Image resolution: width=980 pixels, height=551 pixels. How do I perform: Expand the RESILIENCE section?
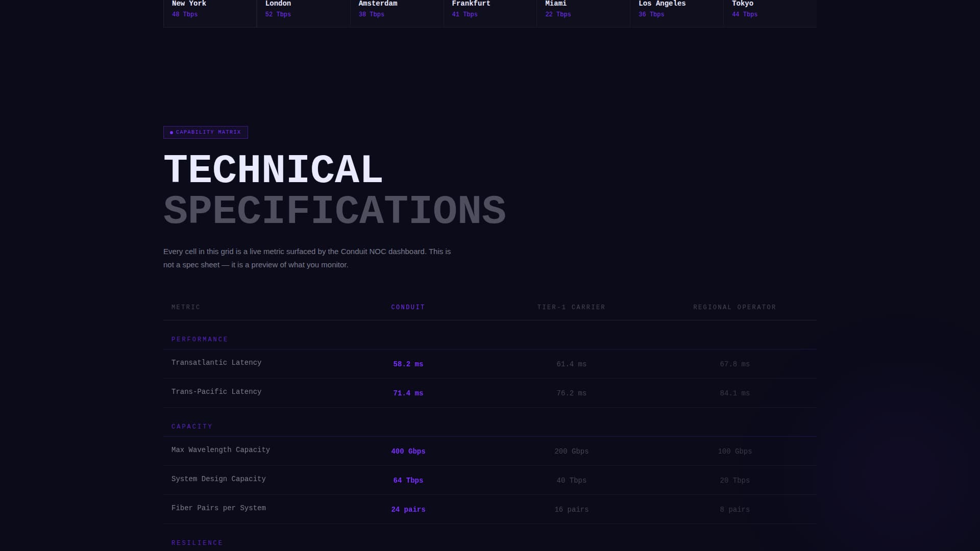pyautogui.click(x=197, y=542)
